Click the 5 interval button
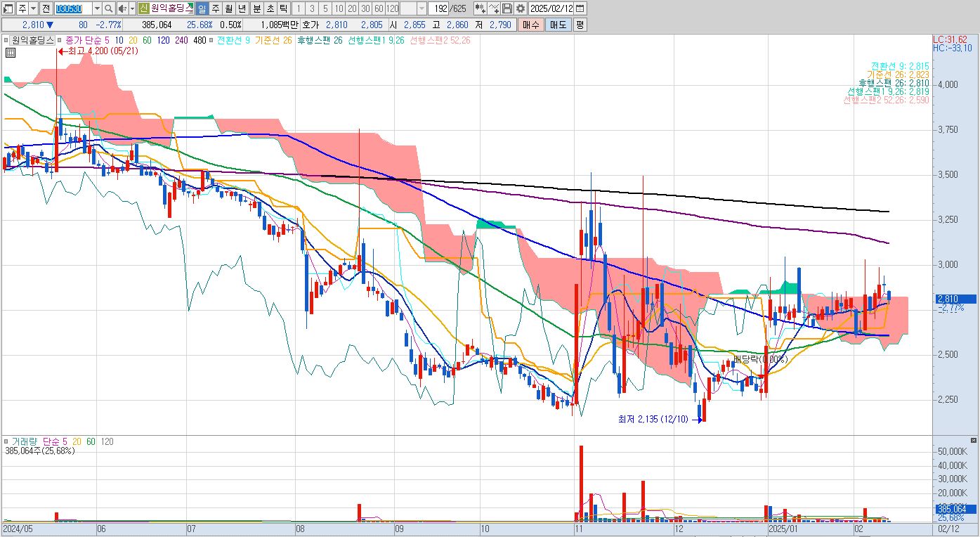This screenshot has width=980, height=537. click(x=325, y=8)
